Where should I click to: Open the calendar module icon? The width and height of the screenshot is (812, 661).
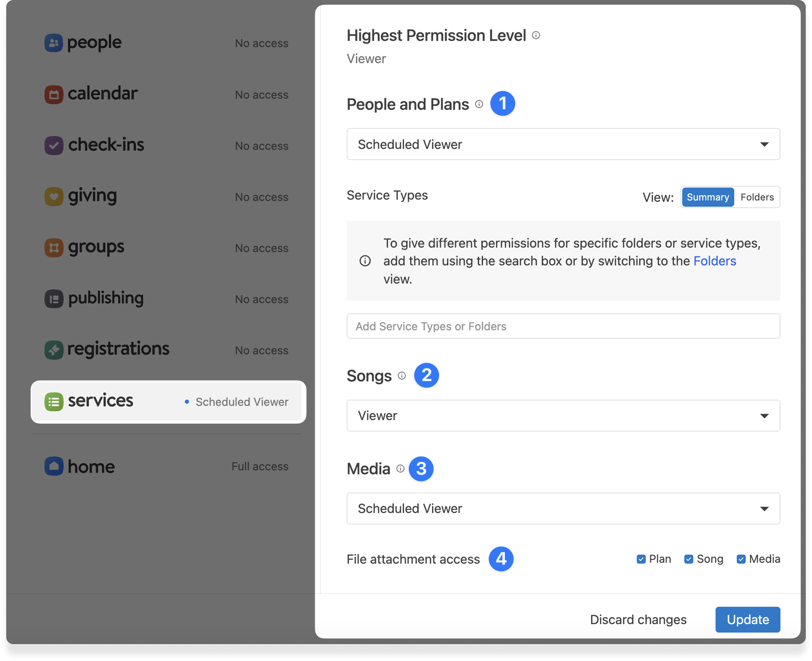tap(53, 94)
